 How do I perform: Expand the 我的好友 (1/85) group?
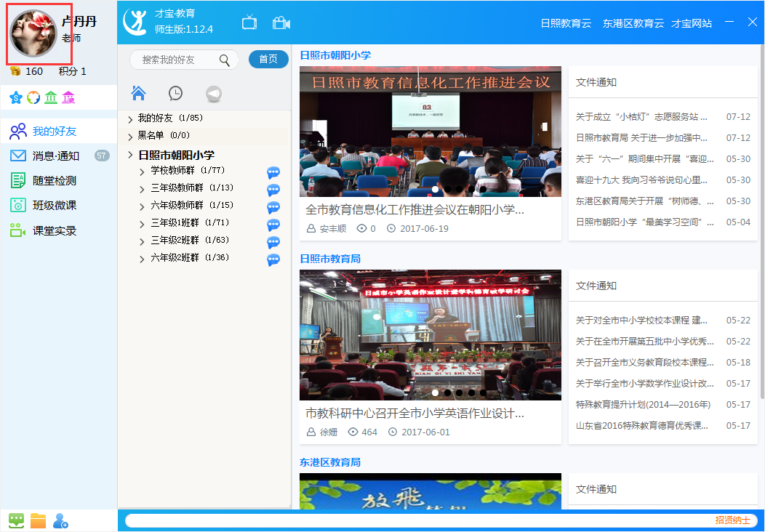pos(130,119)
